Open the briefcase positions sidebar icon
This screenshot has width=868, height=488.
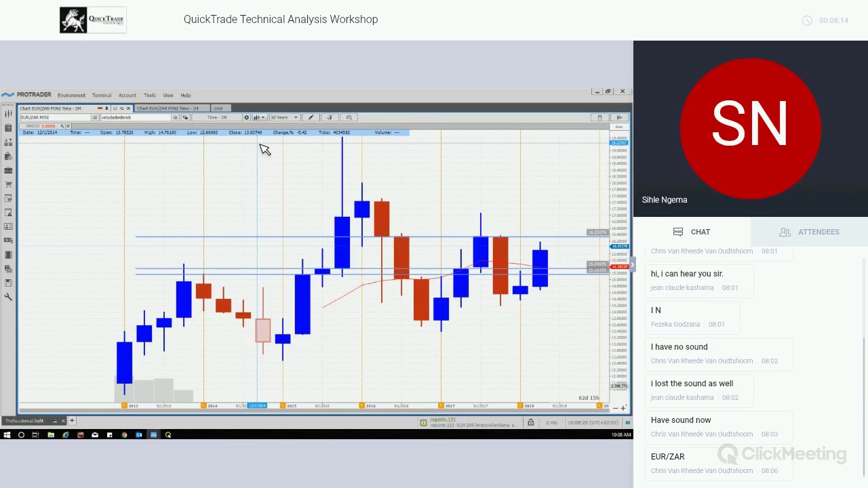pyautogui.click(x=8, y=170)
